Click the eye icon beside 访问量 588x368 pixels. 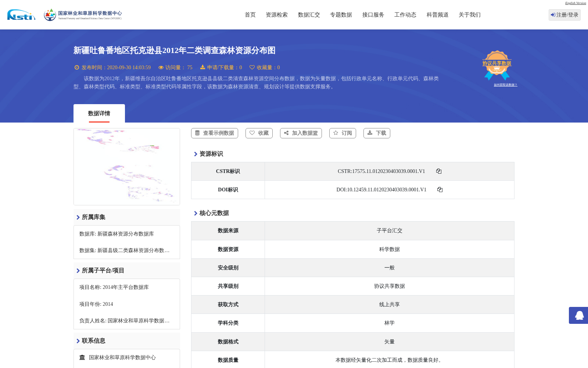pos(161,67)
